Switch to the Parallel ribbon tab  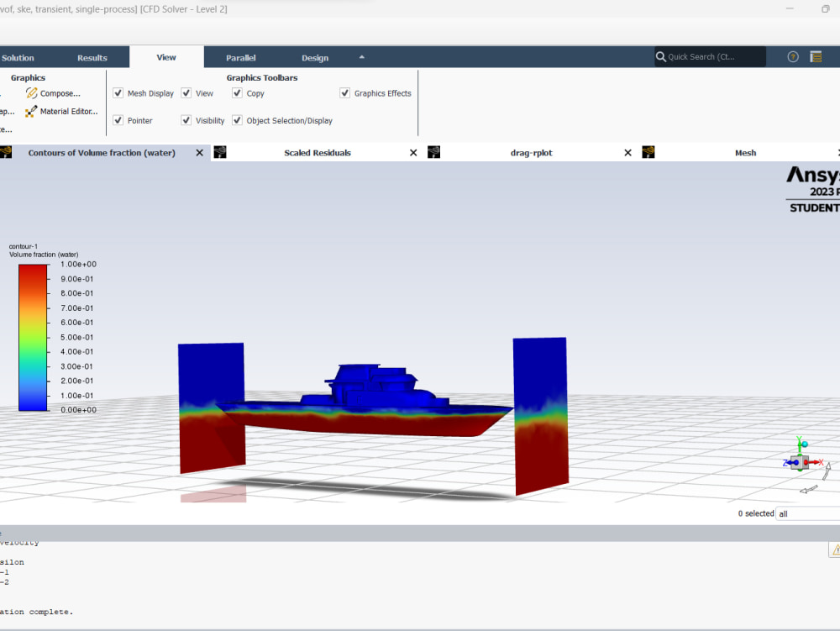(241, 57)
